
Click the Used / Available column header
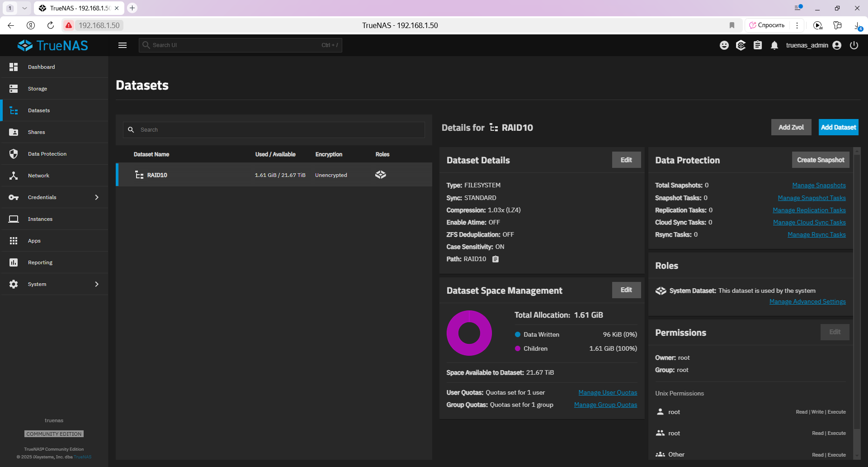point(275,154)
